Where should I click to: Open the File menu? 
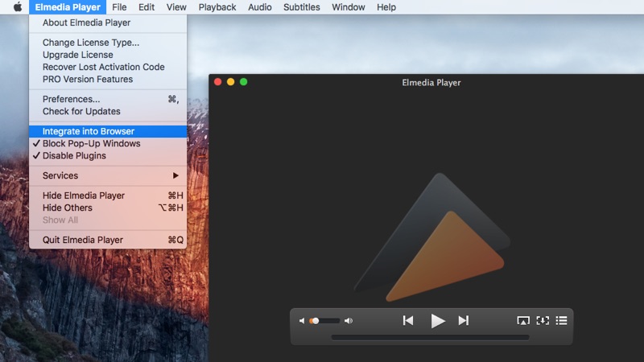click(x=119, y=7)
